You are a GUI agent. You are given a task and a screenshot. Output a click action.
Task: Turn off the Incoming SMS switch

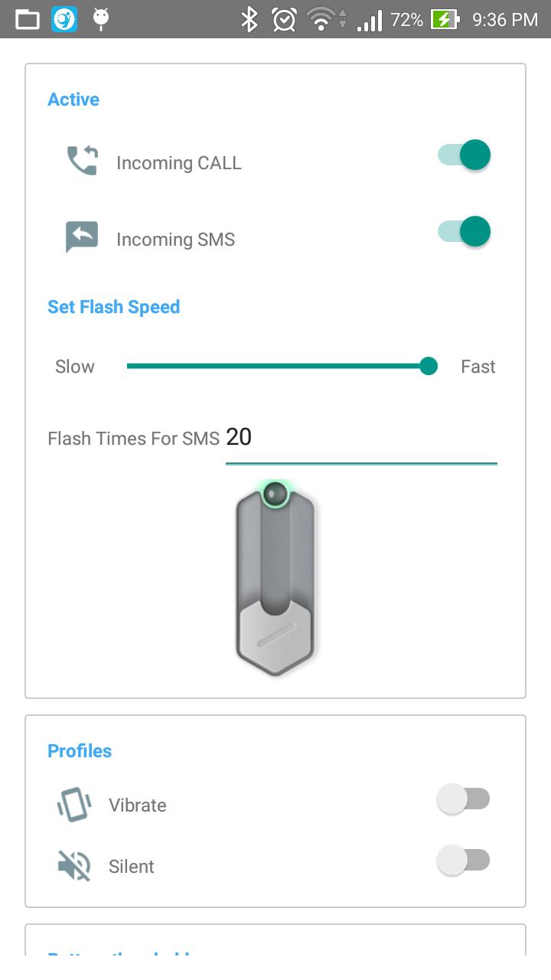[463, 231]
